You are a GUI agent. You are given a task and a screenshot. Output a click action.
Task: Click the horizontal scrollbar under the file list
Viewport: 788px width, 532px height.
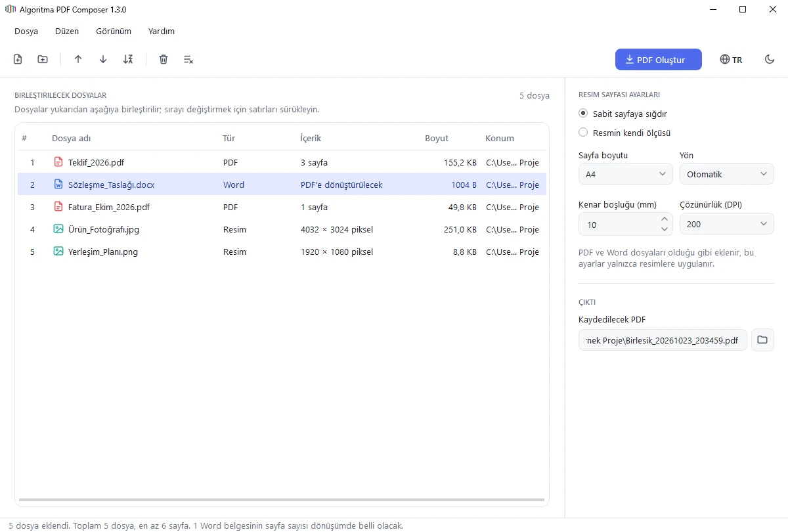pos(282,500)
